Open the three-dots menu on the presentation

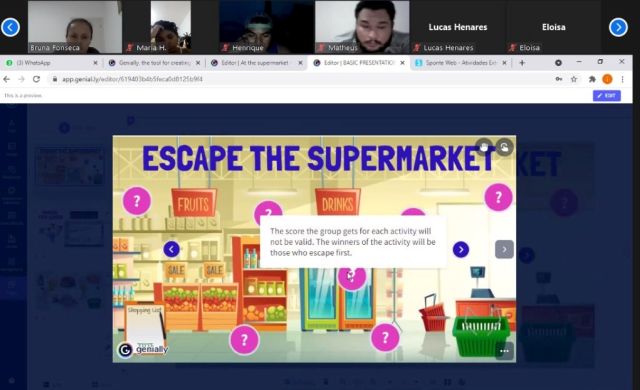click(x=504, y=351)
